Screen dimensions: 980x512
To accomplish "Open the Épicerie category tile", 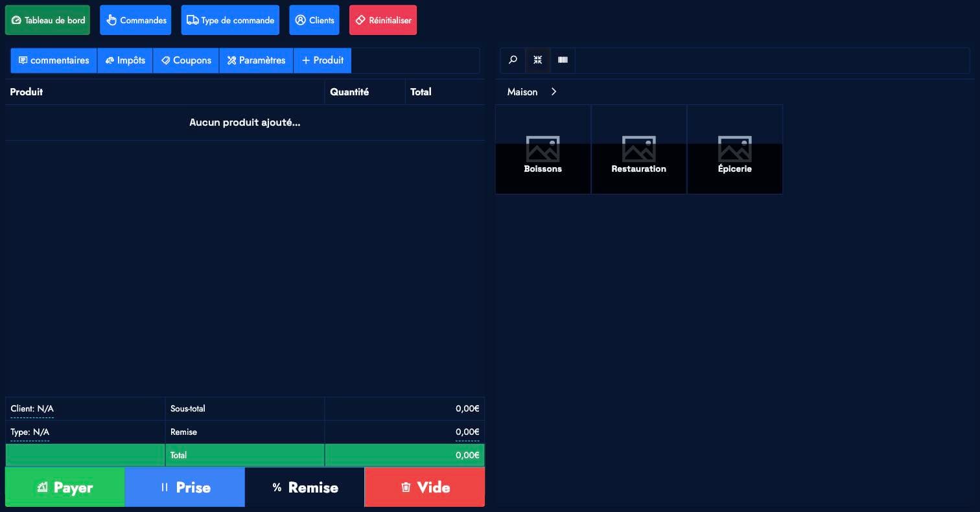I will click(x=735, y=149).
